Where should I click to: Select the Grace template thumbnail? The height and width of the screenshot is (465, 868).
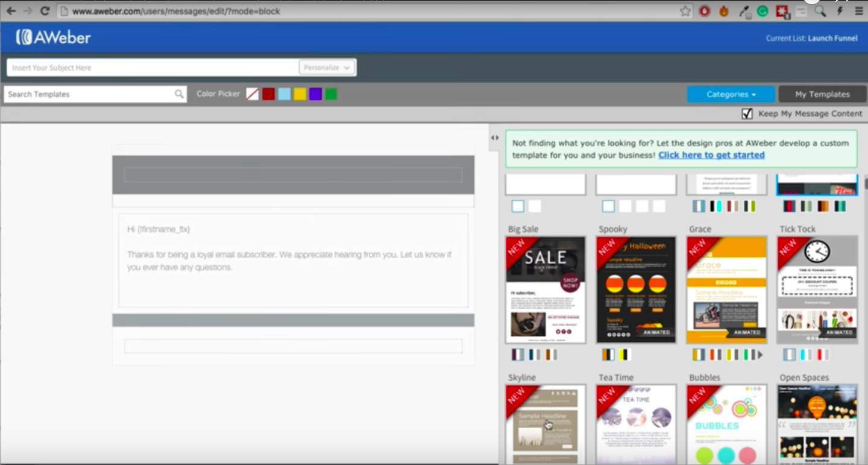726,289
